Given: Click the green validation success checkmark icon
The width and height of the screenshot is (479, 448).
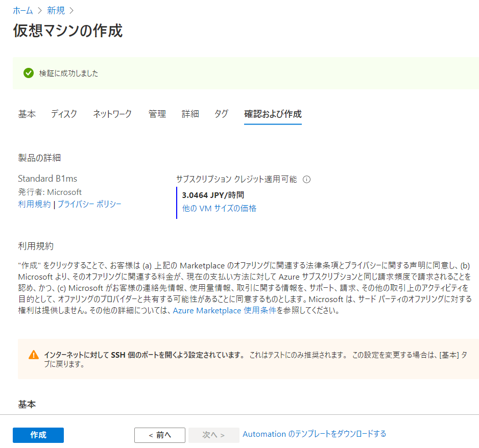Looking at the screenshot, I should point(29,73).
